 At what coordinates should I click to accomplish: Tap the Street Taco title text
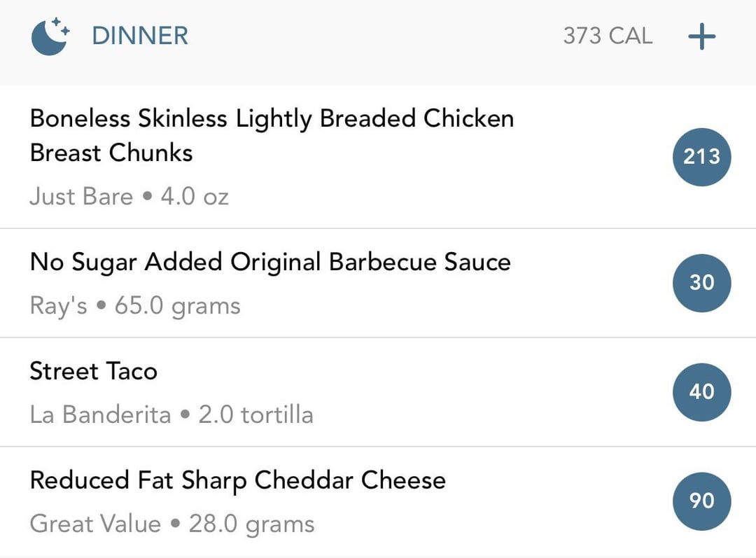(94, 371)
